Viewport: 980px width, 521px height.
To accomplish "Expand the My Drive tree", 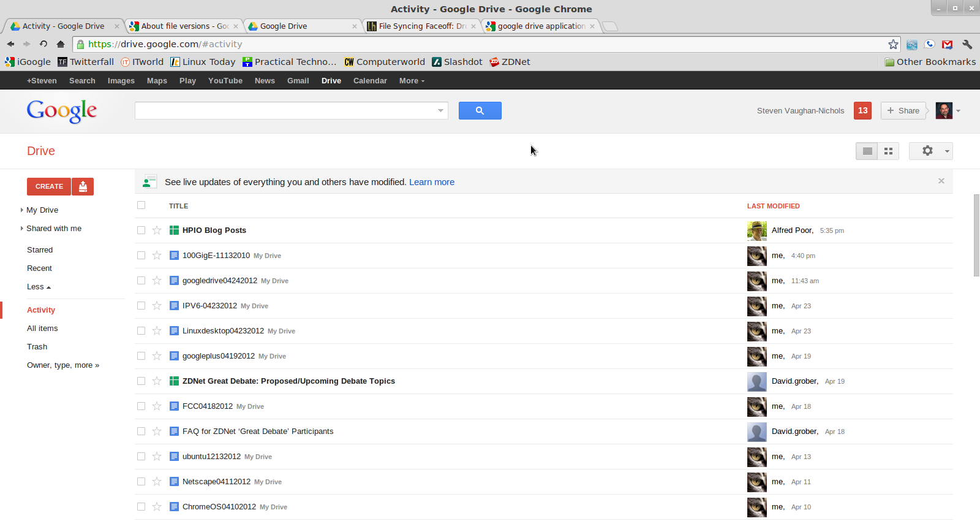I will click(22, 210).
